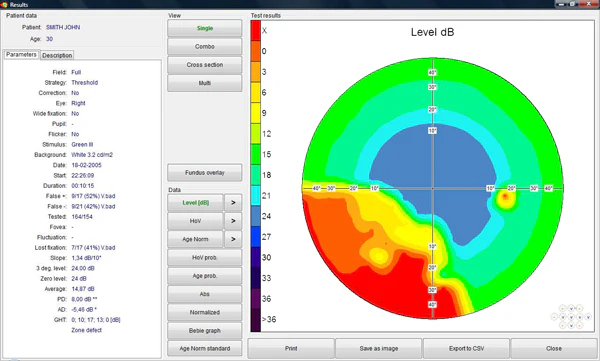The width and height of the screenshot is (600, 361).
Task: Show the Fundus overlay
Action: tap(205, 173)
